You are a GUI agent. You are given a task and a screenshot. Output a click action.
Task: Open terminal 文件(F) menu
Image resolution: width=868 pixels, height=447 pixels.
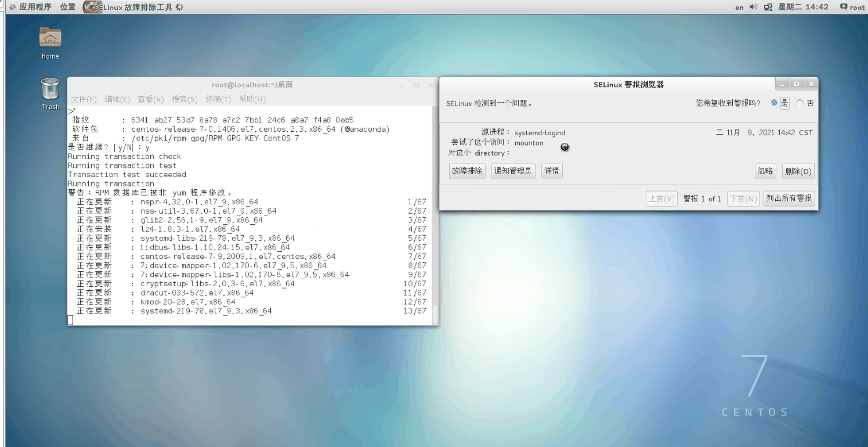tap(84, 99)
